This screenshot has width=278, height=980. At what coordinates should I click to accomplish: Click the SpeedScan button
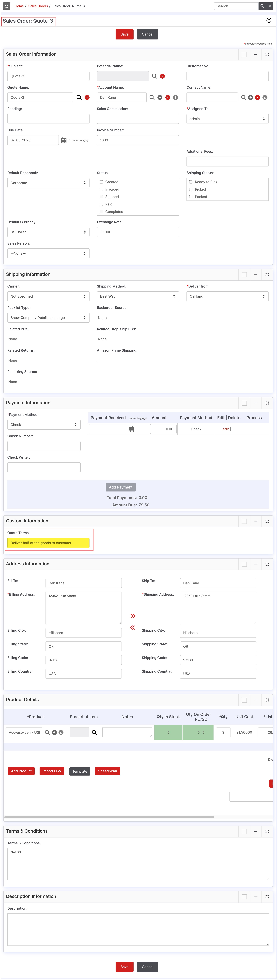coord(108,771)
